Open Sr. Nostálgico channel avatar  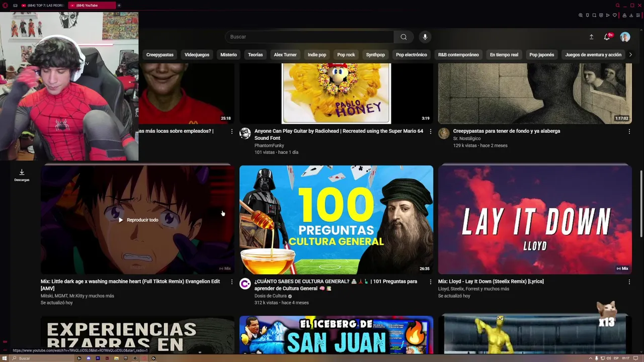point(444,133)
